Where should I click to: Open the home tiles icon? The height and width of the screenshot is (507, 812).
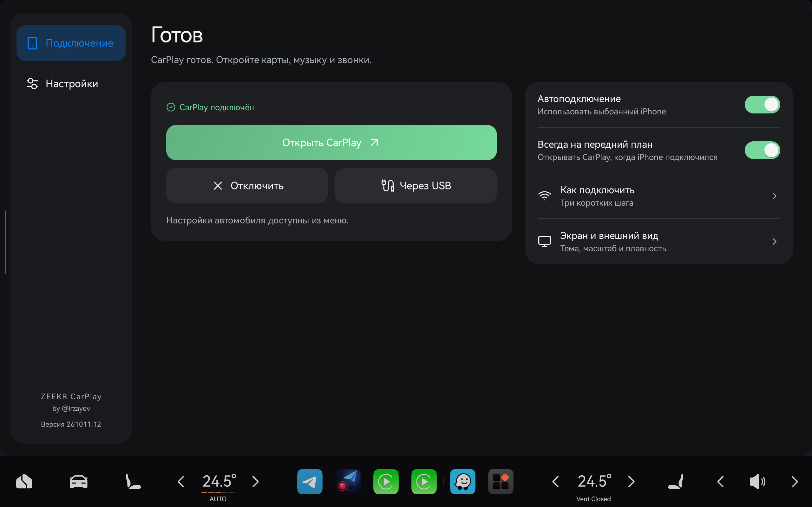click(24, 482)
